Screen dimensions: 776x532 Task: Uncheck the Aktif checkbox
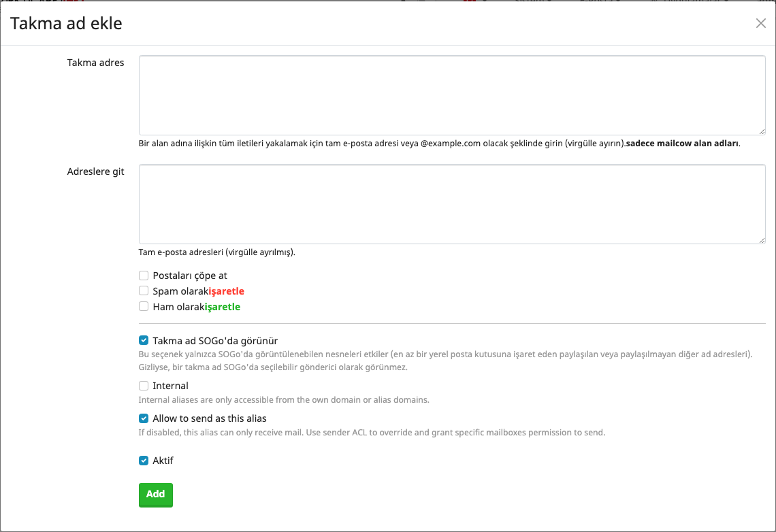144,461
